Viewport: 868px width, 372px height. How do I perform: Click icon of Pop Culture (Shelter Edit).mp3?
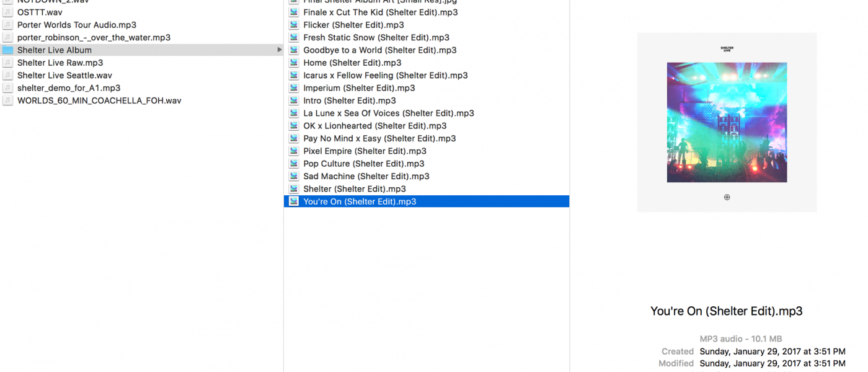point(294,164)
